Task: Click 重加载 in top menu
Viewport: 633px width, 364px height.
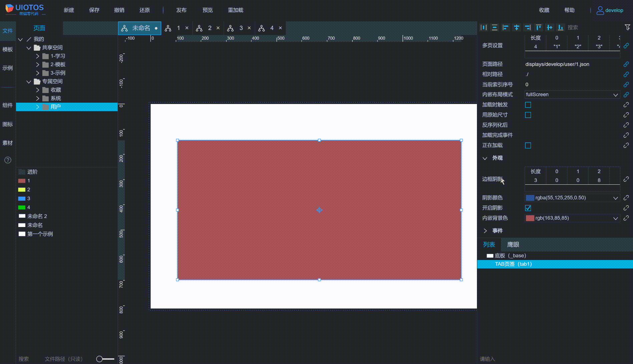Action: (235, 10)
